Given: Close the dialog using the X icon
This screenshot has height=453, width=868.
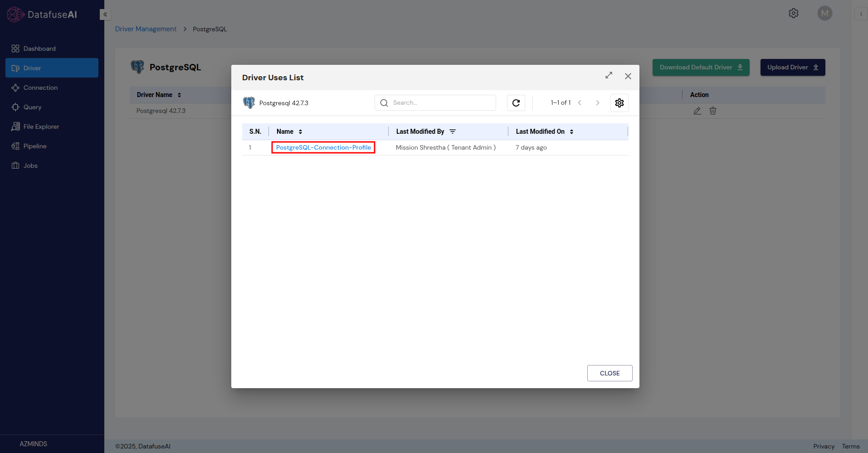Looking at the screenshot, I should (628, 76).
